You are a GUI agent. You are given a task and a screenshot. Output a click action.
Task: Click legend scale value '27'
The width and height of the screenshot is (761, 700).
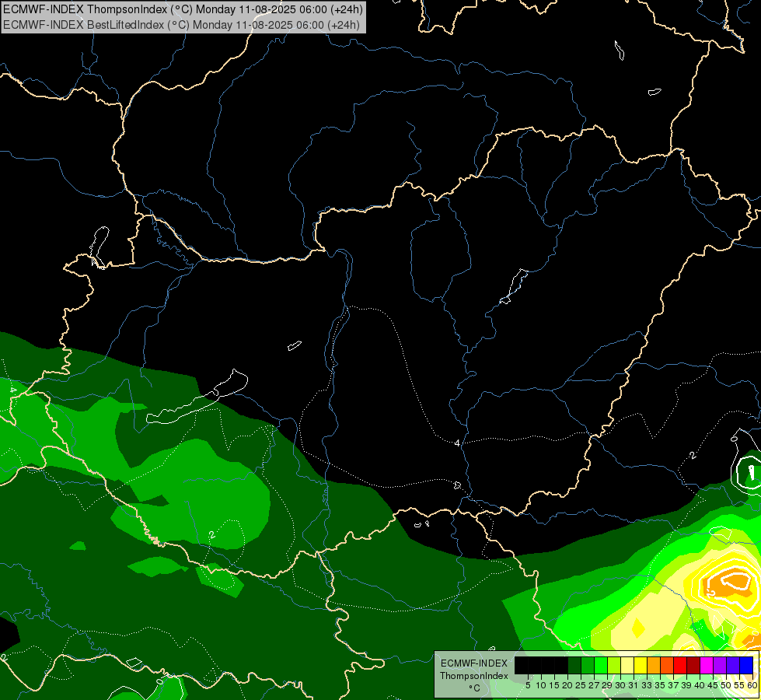point(594,685)
